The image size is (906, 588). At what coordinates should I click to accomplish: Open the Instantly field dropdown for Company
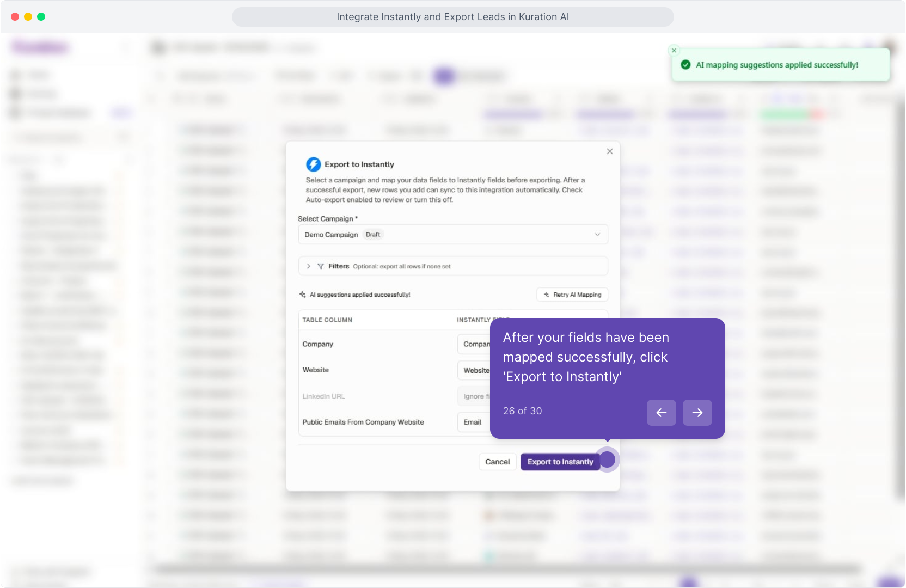click(474, 344)
